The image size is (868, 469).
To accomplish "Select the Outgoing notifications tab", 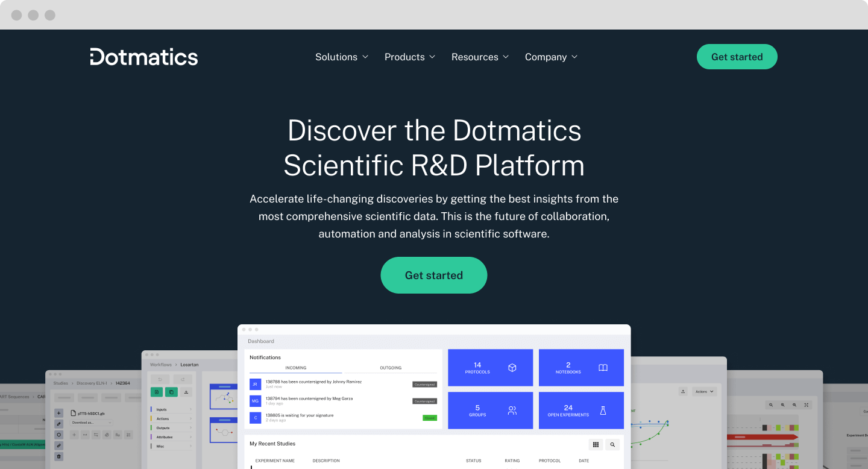I will click(x=391, y=368).
